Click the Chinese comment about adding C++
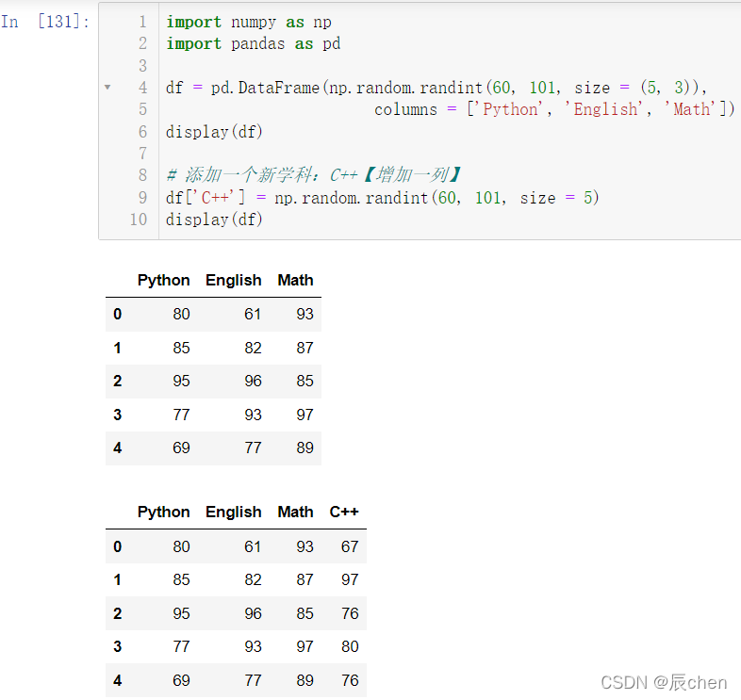The width and height of the screenshot is (741, 700). [x=313, y=175]
